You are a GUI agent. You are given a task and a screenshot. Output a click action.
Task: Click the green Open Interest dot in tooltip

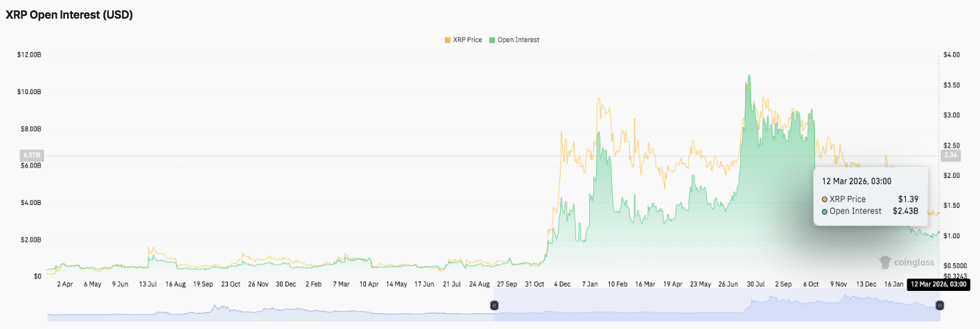825,211
